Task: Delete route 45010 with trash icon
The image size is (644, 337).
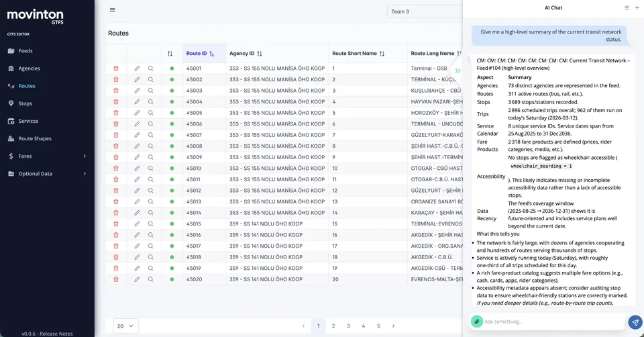Action: click(x=116, y=168)
